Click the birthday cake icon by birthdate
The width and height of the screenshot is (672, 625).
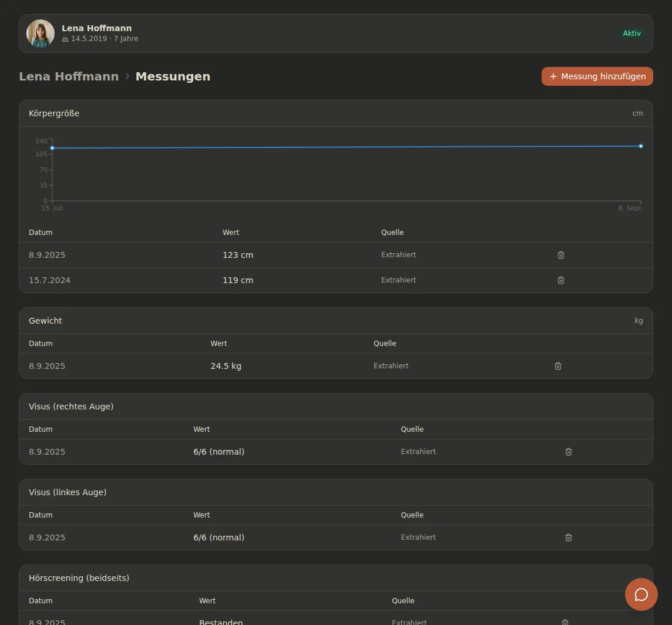[x=65, y=39]
